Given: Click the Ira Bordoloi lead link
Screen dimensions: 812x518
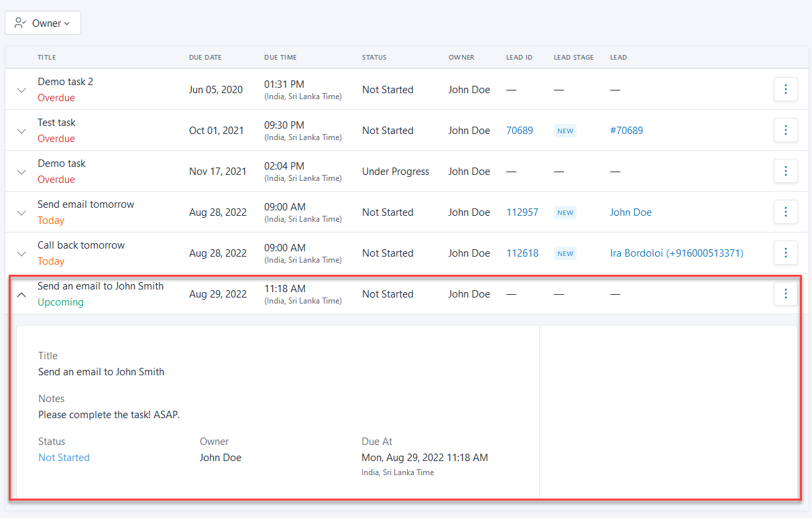Looking at the screenshot, I should coord(677,253).
